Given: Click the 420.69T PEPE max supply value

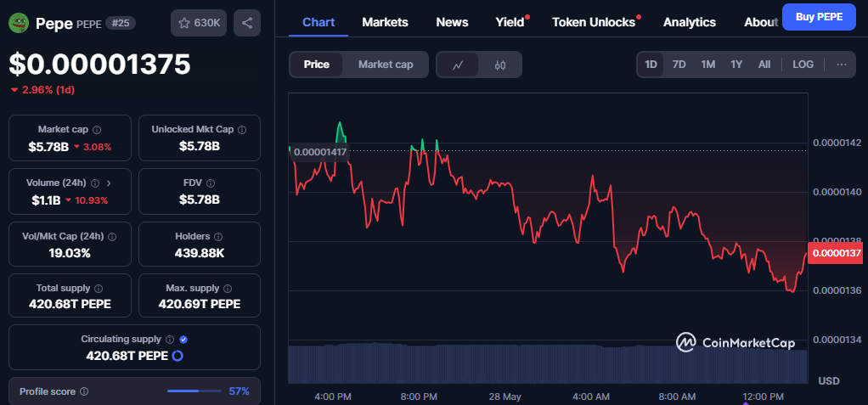Looking at the screenshot, I should (200, 304).
